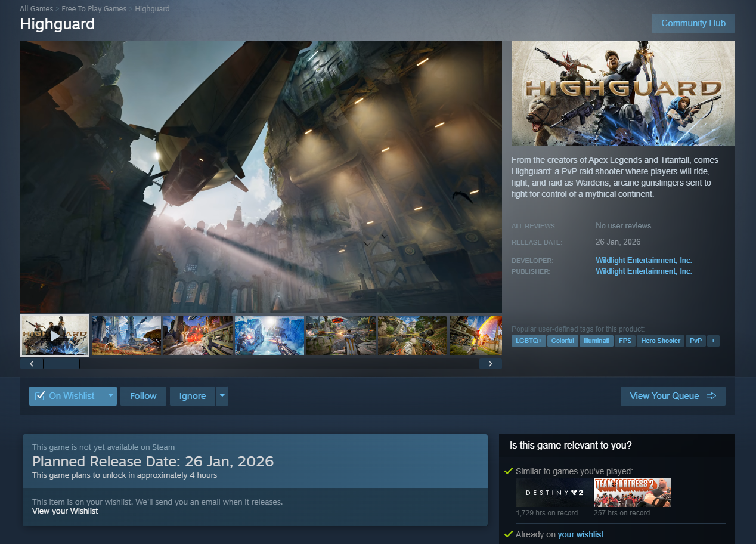Click '1,729 hrs on record' text
The width and height of the screenshot is (756, 544).
click(547, 513)
